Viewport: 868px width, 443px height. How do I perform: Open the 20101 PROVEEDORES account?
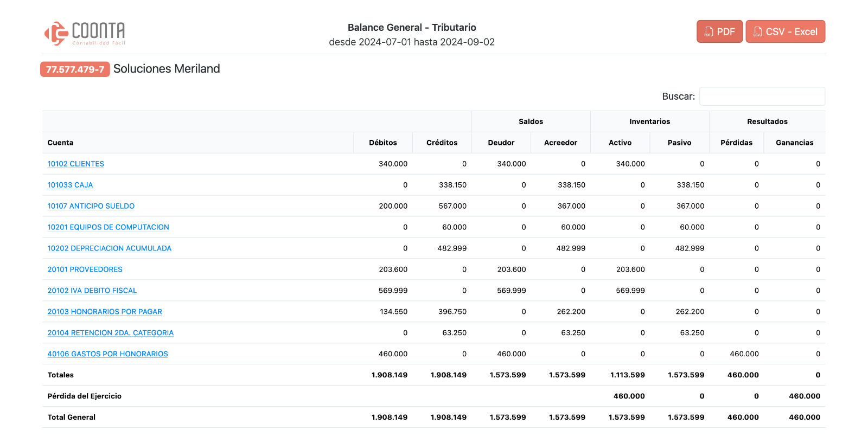point(85,269)
